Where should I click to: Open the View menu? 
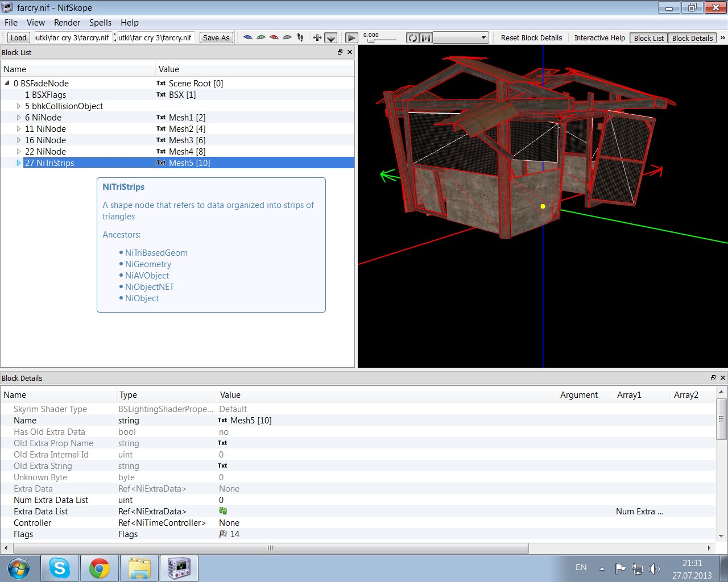click(36, 23)
